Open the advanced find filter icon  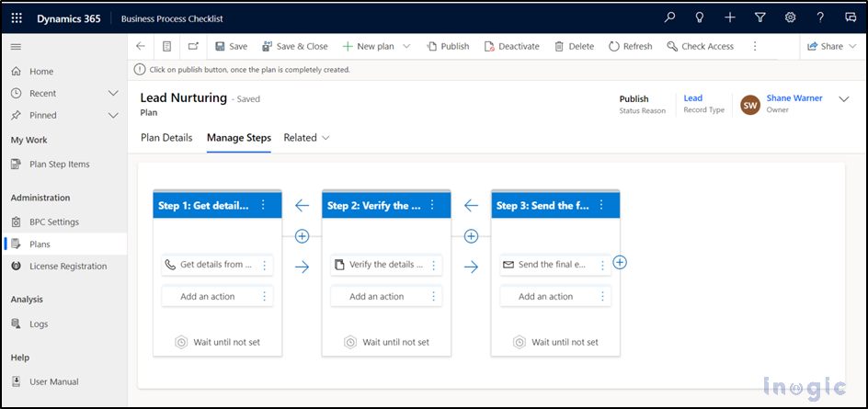(x=760, y=18)
